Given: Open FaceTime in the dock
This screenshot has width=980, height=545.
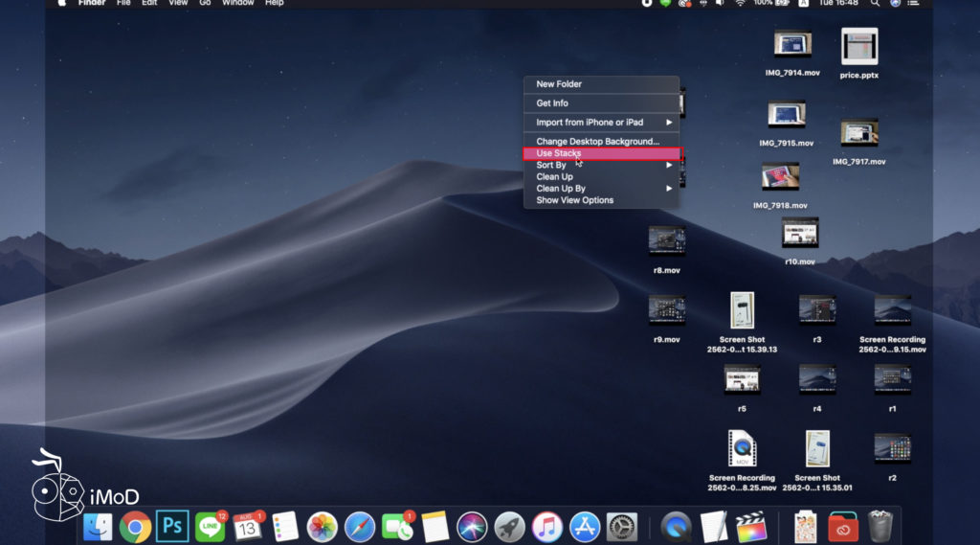Looking at the screenshot, I should tap(397, 528).
